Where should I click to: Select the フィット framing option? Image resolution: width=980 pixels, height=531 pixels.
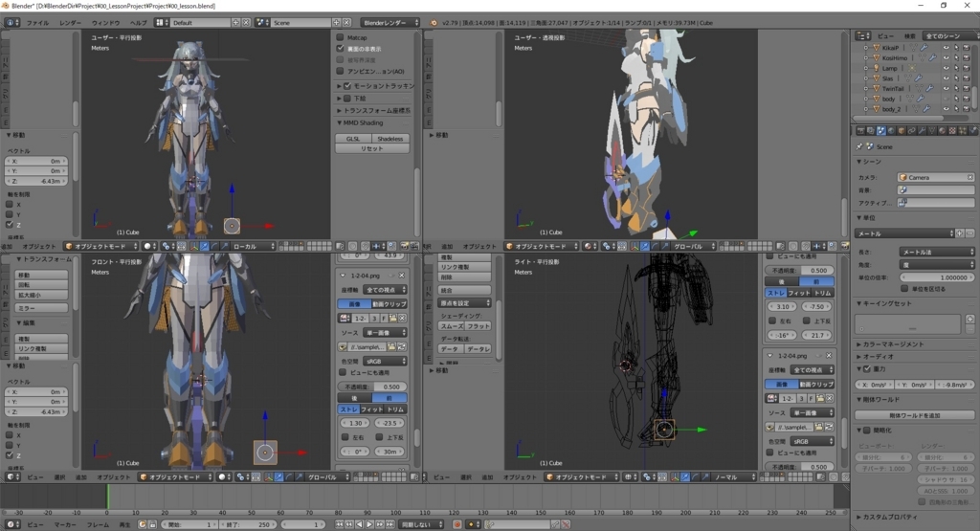click(372, 409)
